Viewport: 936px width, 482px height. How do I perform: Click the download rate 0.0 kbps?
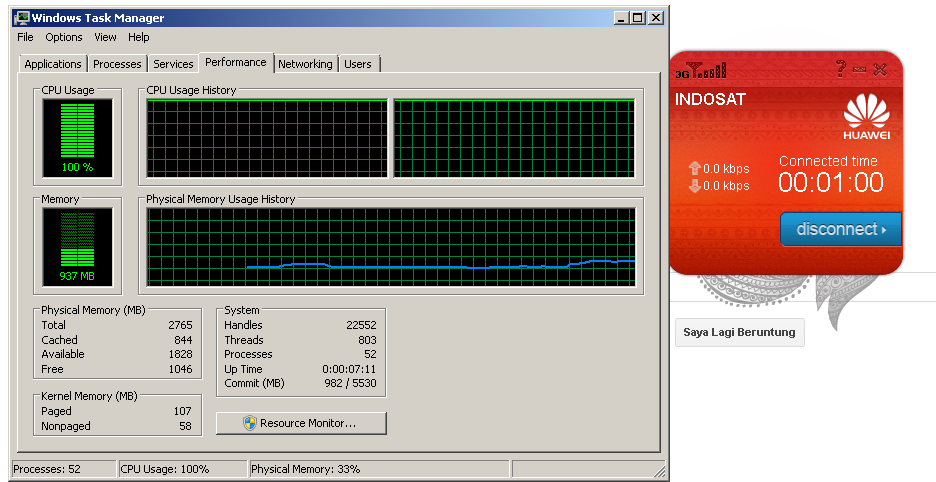tap(726, 186)
